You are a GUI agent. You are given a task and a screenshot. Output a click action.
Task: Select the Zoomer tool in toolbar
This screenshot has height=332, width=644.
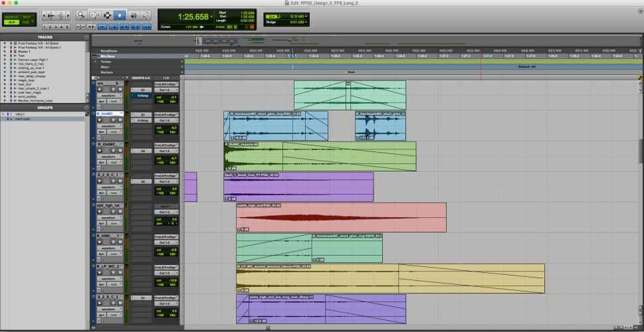click(x=81, y=14)
